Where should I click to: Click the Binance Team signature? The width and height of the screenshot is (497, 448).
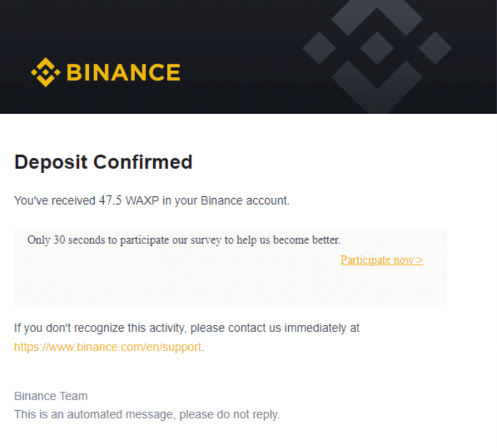click(x=51, y=396)
